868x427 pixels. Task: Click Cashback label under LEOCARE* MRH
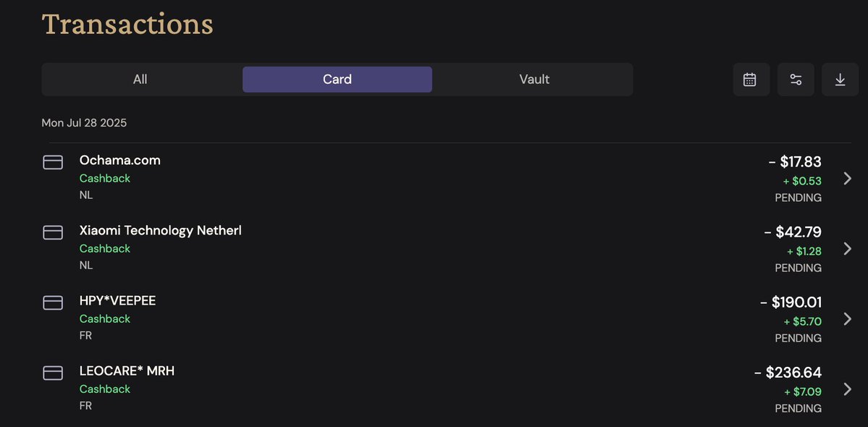click(x=105, y=389)
